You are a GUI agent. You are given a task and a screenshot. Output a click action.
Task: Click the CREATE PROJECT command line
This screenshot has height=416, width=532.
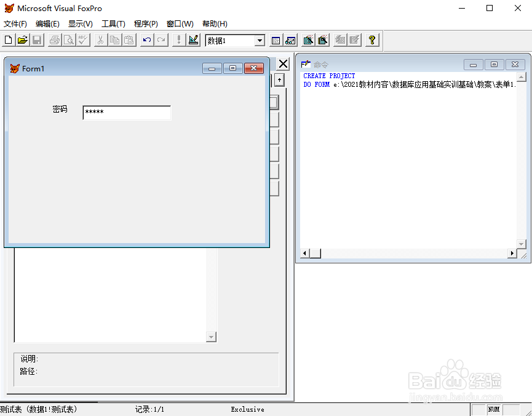(x=329, y=76)
